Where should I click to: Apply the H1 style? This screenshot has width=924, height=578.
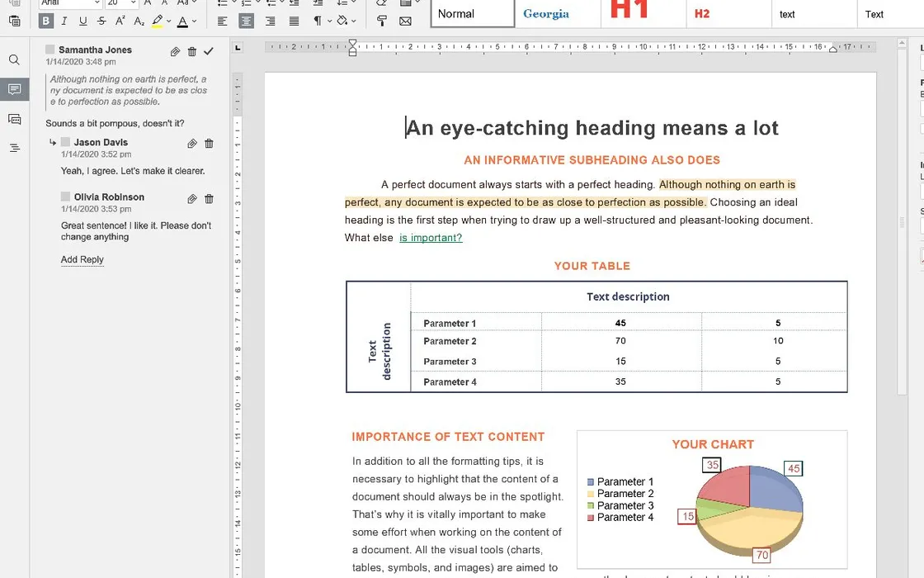pos(643,13)
